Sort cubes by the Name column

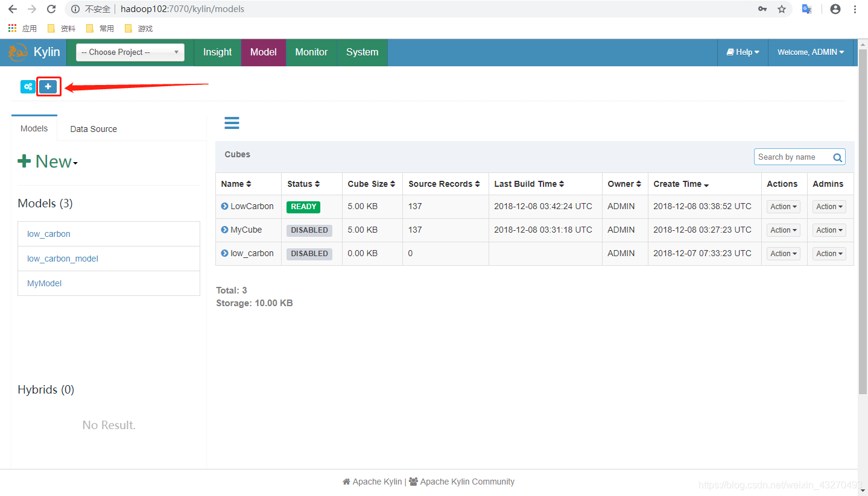coord(236,184)
